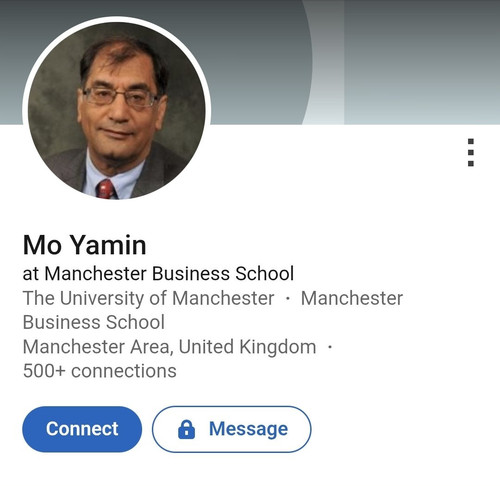Click Manchester Area, United Kingdom location

[169, 347]
